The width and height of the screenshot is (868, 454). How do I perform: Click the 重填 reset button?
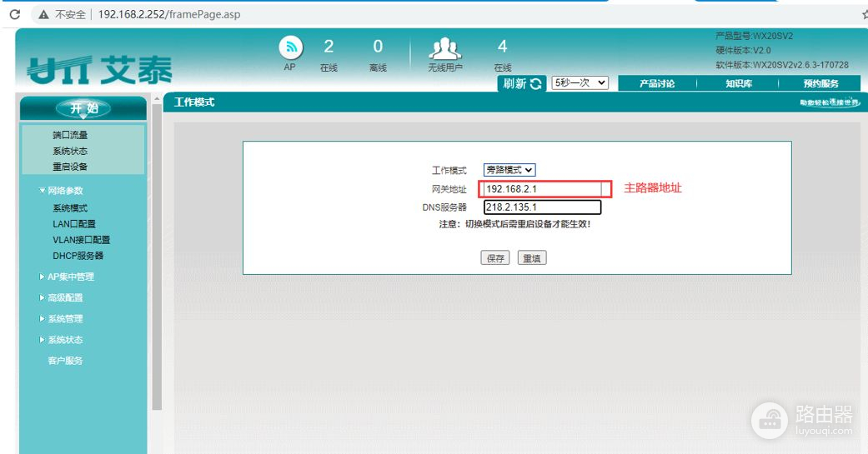[x=532, y=257]
